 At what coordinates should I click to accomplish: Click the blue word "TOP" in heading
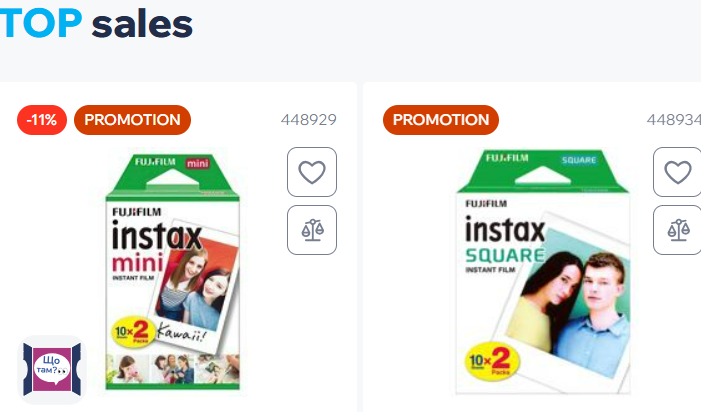40,23
